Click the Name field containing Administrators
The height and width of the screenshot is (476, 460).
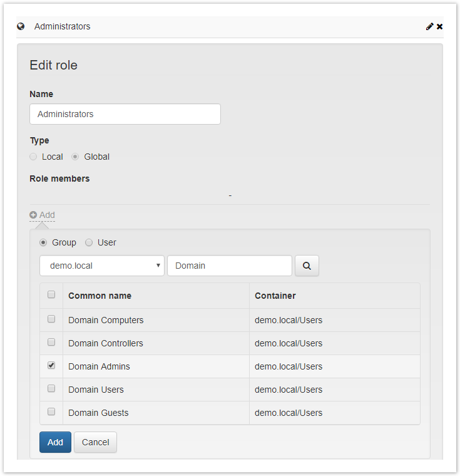[125, 114]
